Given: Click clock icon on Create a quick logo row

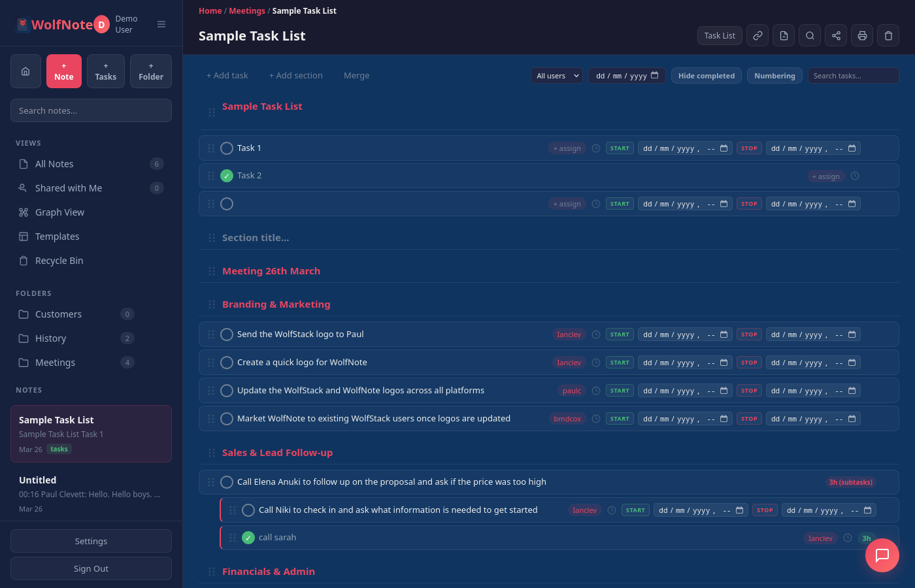Looking at the screenshot, I should (596, 363).
